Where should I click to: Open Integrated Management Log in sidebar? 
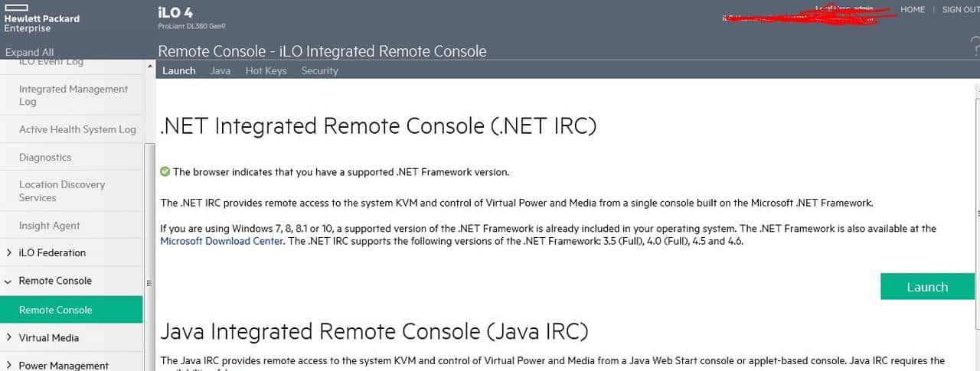73,95
